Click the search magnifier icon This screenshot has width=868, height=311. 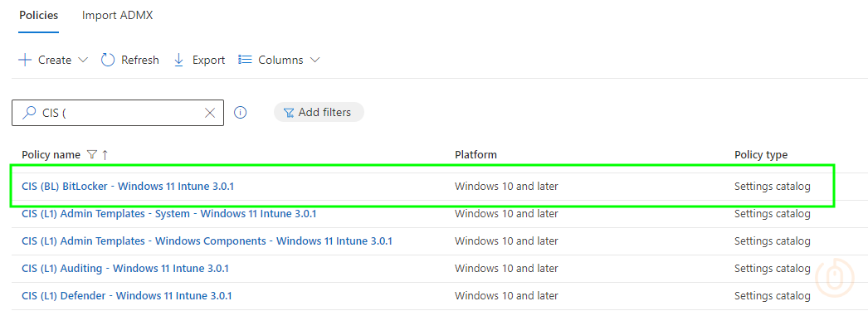(x=28, y=113)
